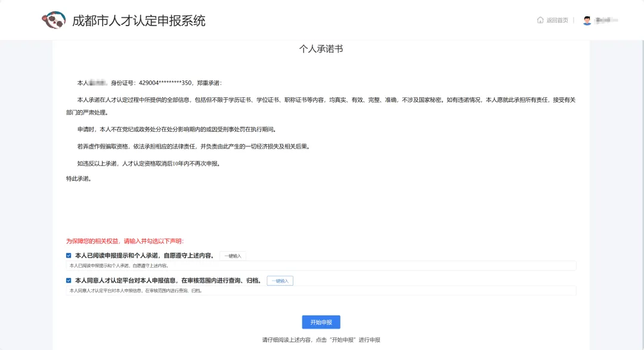
Task: Click the hint text 请仔细阅读上述内容
Action: click(321, 340)
